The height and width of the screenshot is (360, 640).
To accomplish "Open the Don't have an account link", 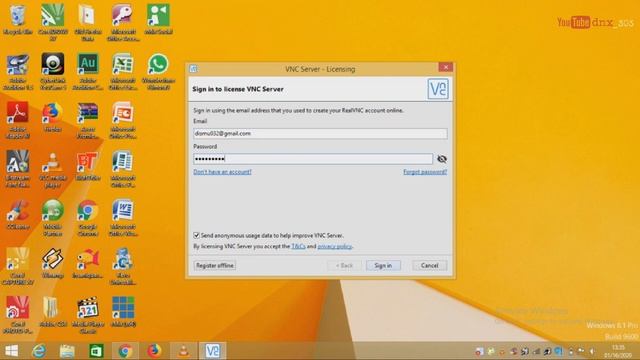I will click(222, 172).
